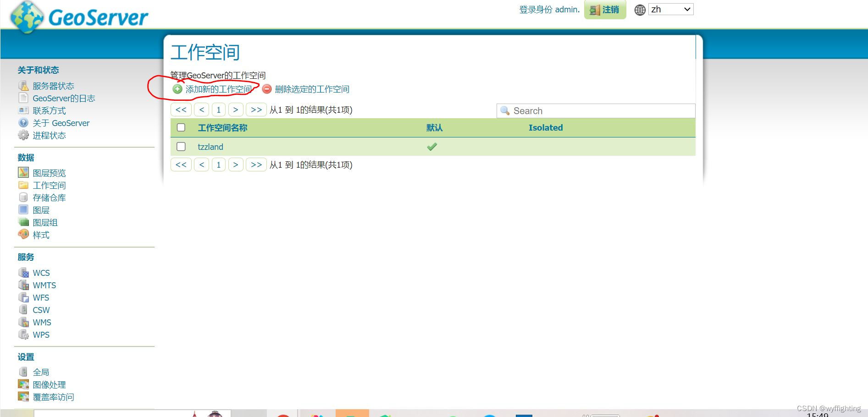
Task: Open 覆盖率访问 in the sidebar
Action: coord(53,397)
